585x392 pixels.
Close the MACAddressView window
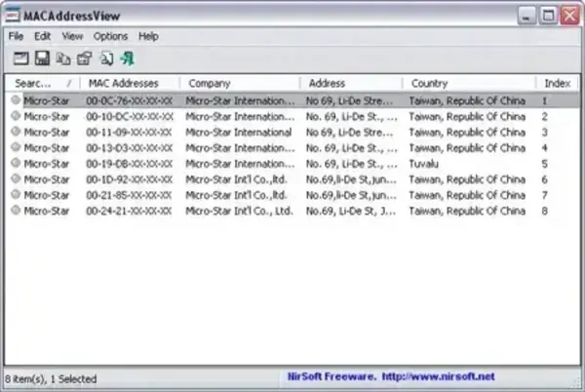coord(570,16)
